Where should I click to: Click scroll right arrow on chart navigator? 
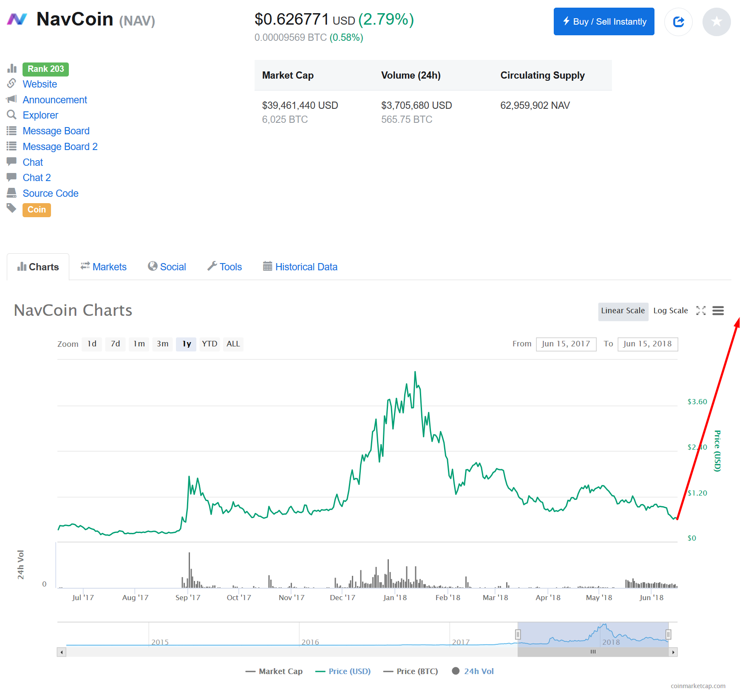[x=673, y=652]
